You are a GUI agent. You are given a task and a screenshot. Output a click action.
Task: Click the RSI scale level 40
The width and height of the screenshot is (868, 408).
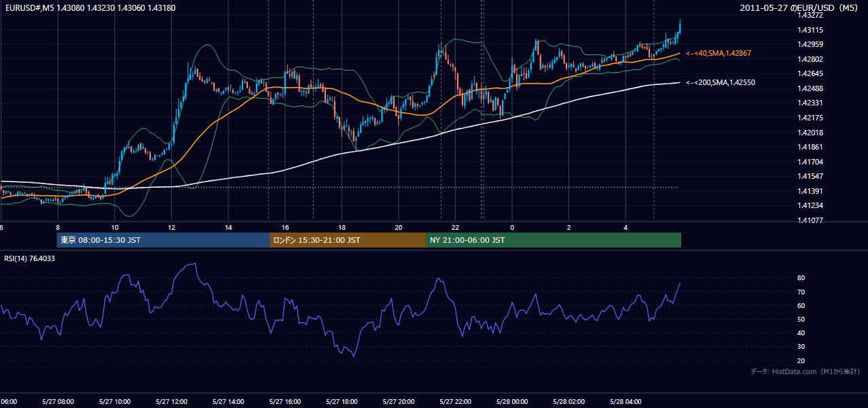(801, 333)
